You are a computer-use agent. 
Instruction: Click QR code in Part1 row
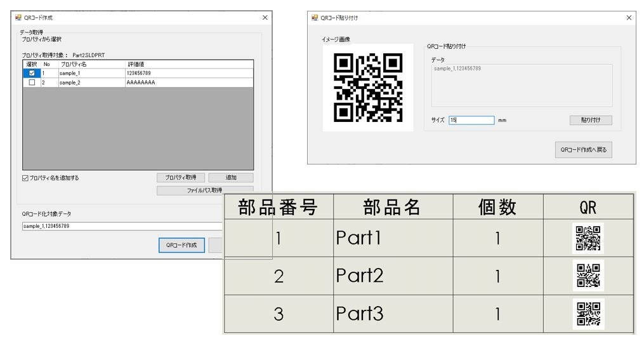click(588, 238)
